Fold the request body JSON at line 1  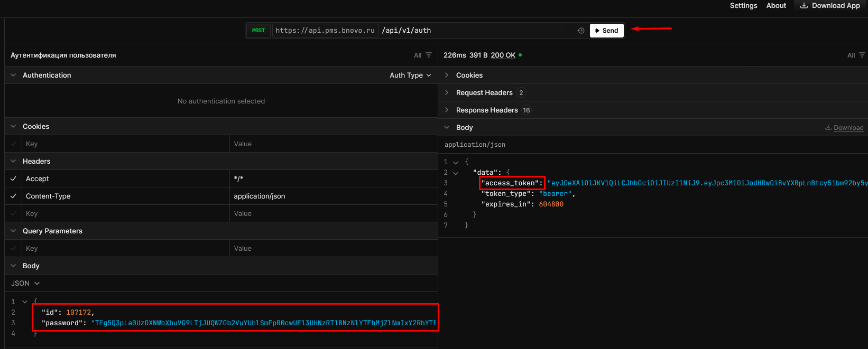coord(24,301)
